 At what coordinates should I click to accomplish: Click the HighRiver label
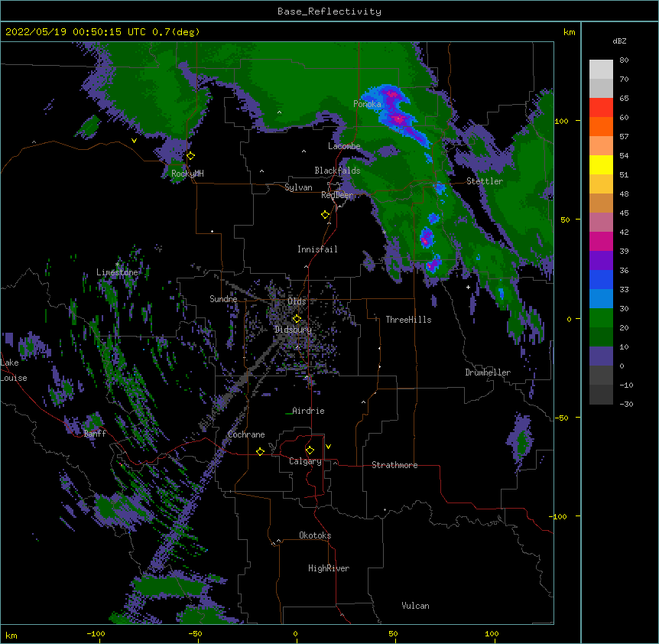tap(329, 568)
